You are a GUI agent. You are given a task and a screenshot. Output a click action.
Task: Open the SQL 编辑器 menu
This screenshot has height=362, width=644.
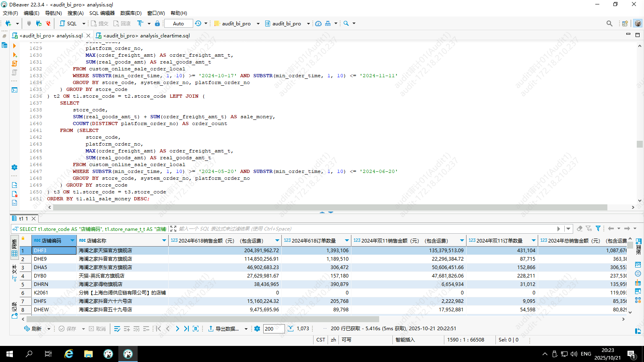[102, 13]
